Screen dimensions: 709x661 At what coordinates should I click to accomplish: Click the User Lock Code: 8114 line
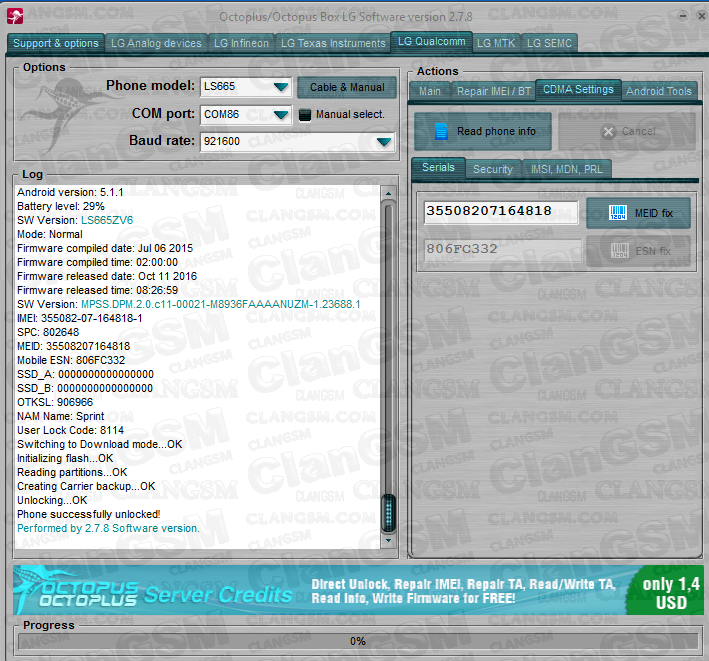[70, 430]
